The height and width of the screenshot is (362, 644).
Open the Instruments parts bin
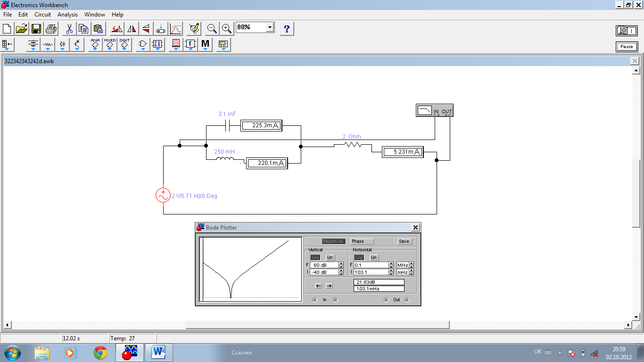tap(223, 45)
